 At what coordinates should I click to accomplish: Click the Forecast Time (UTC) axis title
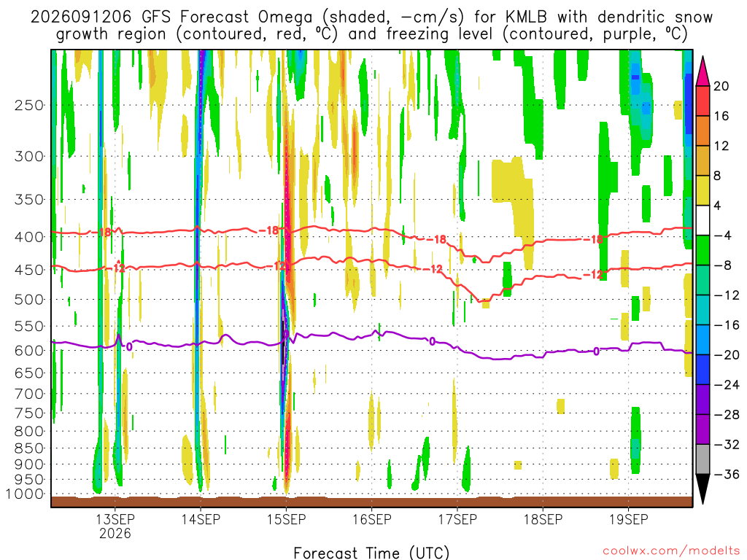pos(371,553)
